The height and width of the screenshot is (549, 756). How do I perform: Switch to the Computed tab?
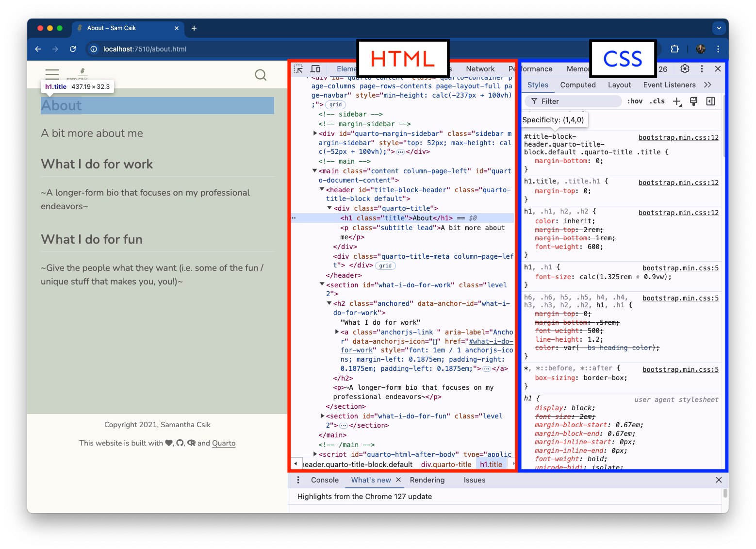coord(577,85)
